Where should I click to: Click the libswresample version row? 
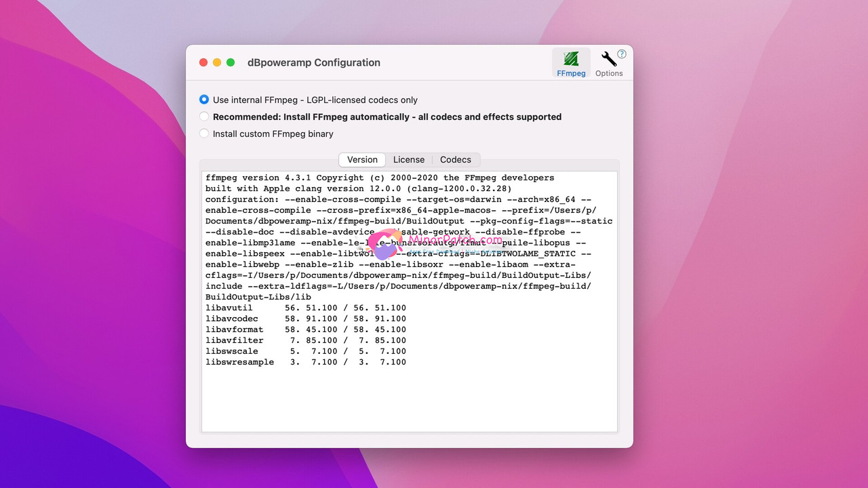pos(306,362)
